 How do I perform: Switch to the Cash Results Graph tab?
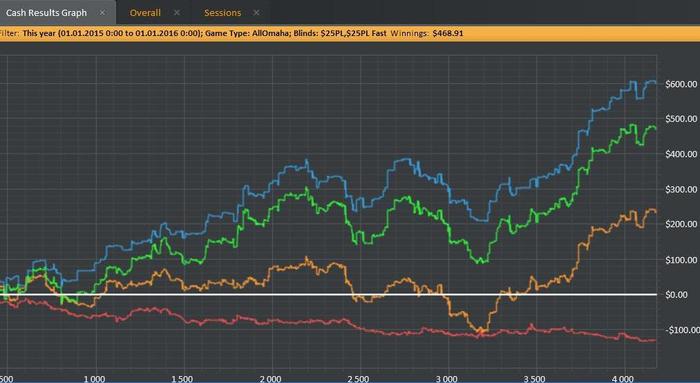(46, 13)
